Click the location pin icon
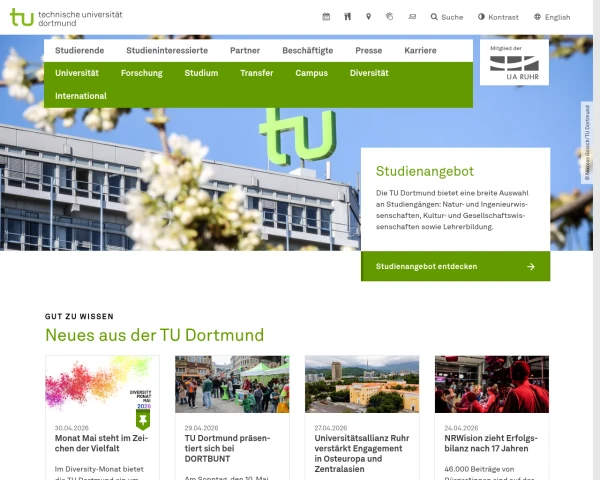 coord(368,17)
